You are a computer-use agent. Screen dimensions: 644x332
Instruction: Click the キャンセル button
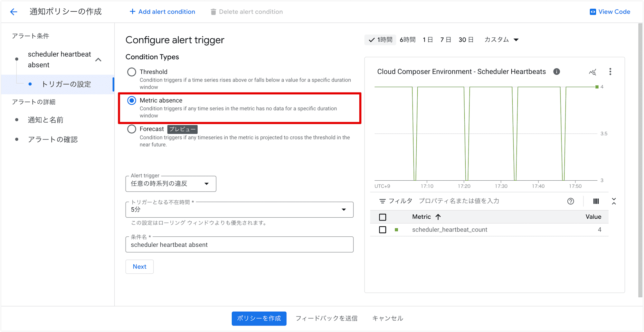point(388,318)
